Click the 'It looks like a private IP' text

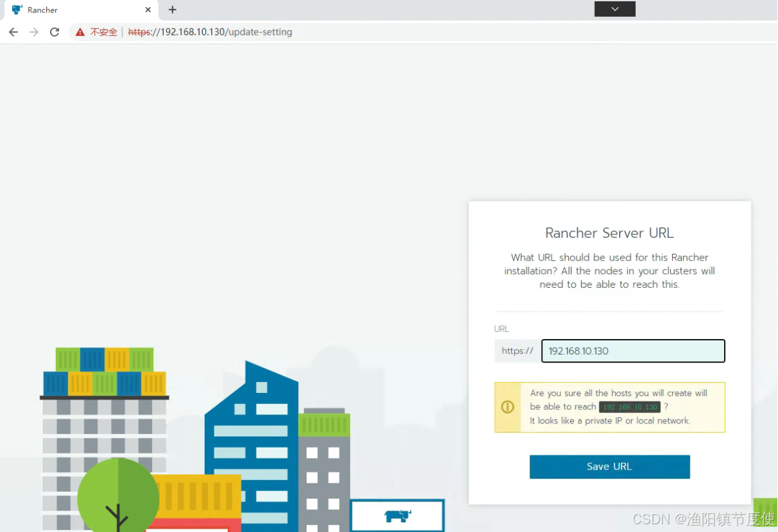click(x=609, y=420)
